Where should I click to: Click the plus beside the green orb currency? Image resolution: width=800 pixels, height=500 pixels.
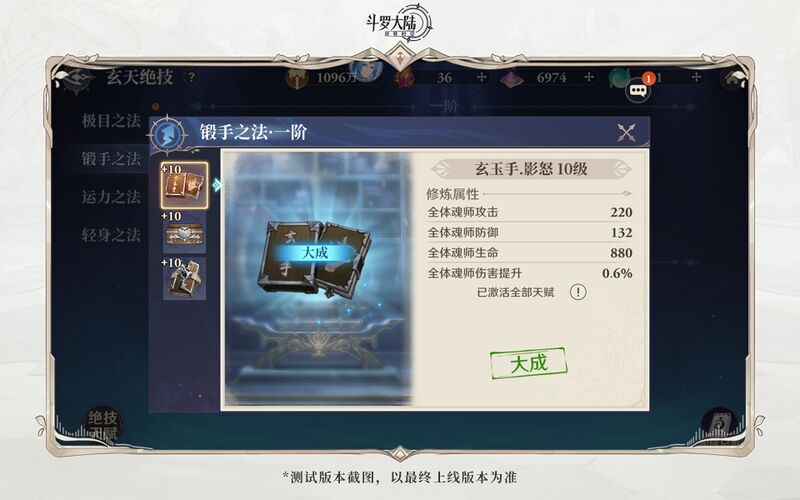[x=696, y=77]
